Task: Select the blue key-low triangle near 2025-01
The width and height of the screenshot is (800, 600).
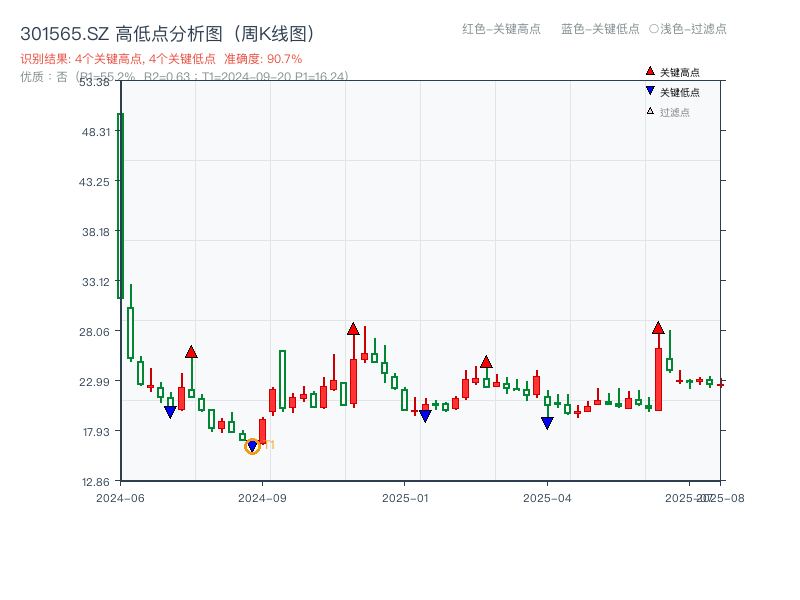Action: click(x=426, y=414)
